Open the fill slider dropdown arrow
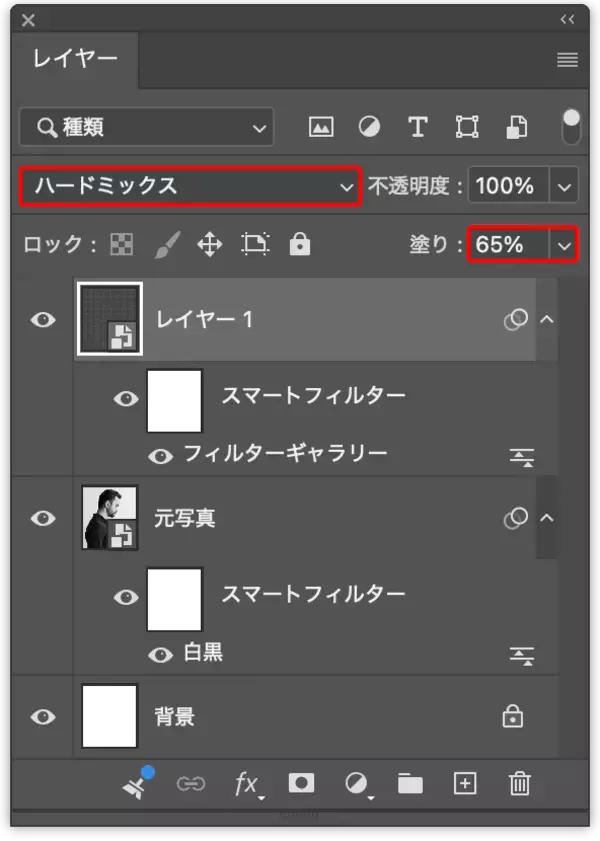600x841 pixels. [564, 245]
